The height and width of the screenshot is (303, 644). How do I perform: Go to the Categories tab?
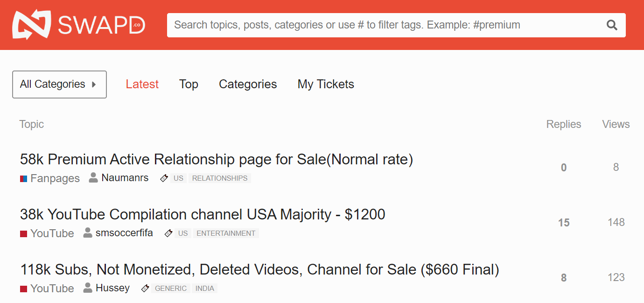[x=248, y=84]
